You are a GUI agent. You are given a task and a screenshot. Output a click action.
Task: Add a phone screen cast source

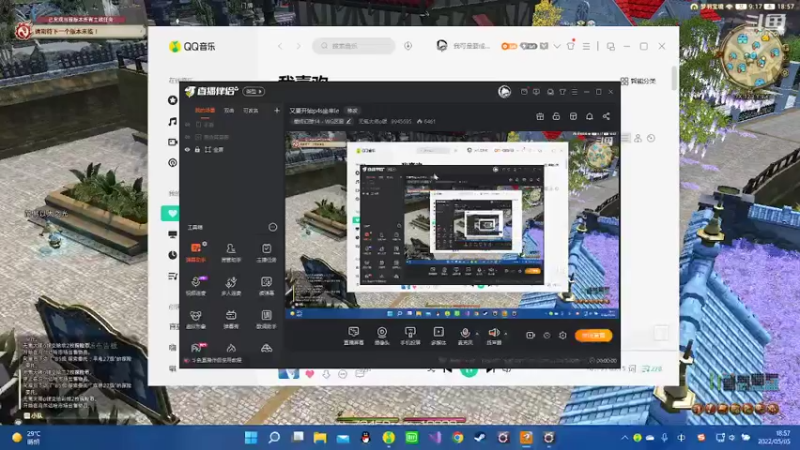410,336
